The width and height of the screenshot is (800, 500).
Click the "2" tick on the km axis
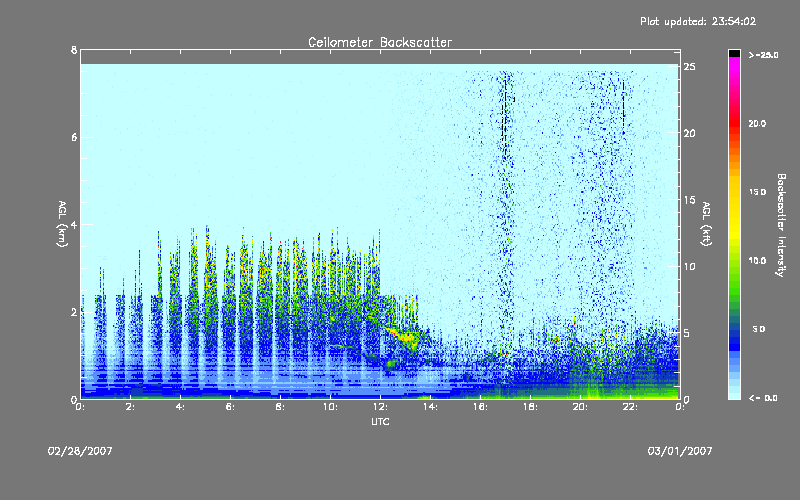click(74, 312)
